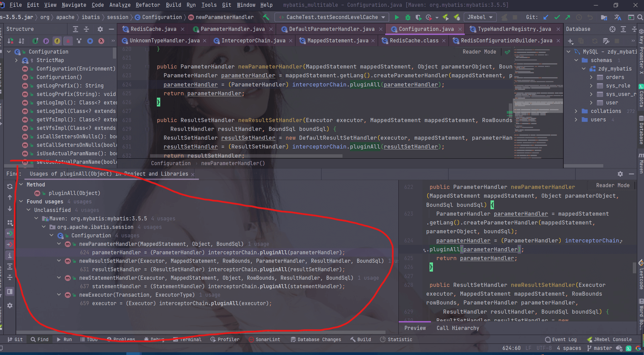Open Event Log from status bar
Viewport: 644px width, 355px height.
click(x=561, y=339)
